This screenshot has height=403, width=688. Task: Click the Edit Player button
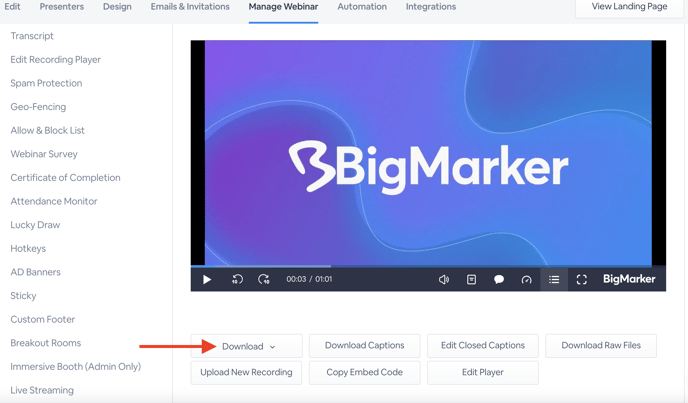483,372
